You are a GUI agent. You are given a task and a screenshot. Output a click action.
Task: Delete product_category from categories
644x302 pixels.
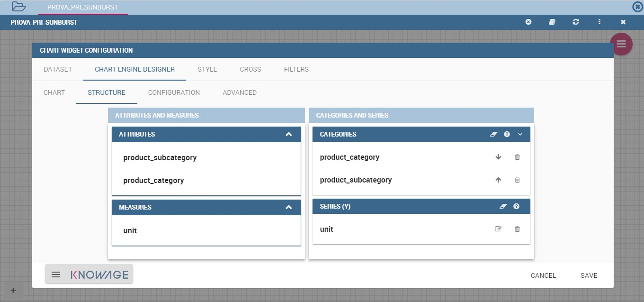click(x=517, y=157)
